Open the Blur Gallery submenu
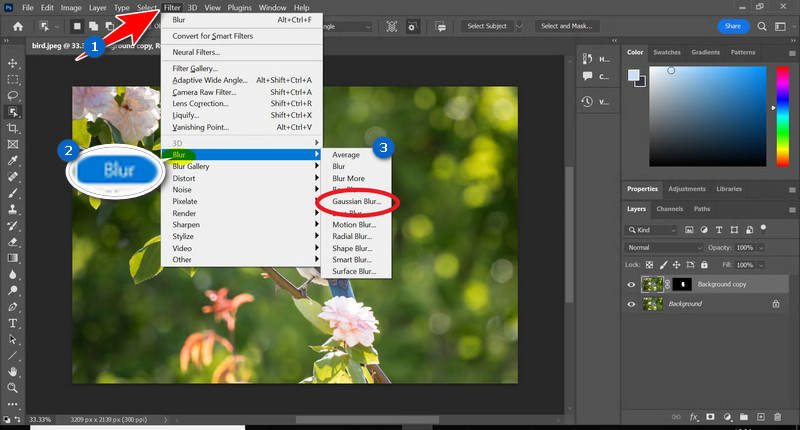Viewport: 800px width, 430px height. 241,166
